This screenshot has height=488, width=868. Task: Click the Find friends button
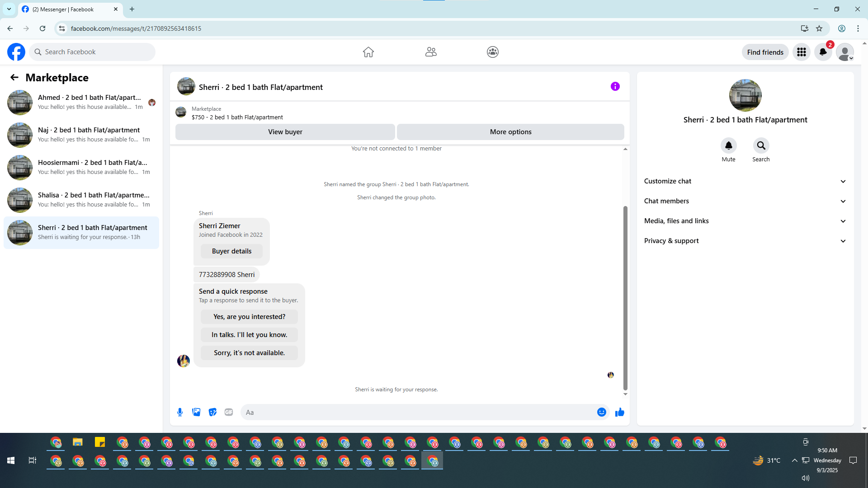coord(765,52)
